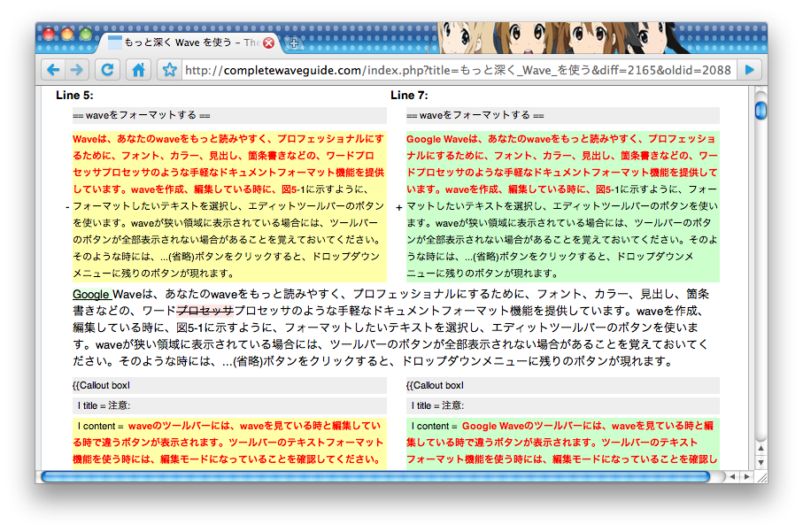803x532 pixels.
Task: Click the struck-through deleted word プロセッサ
Action: pyautogui.click(x=205, y=311)
